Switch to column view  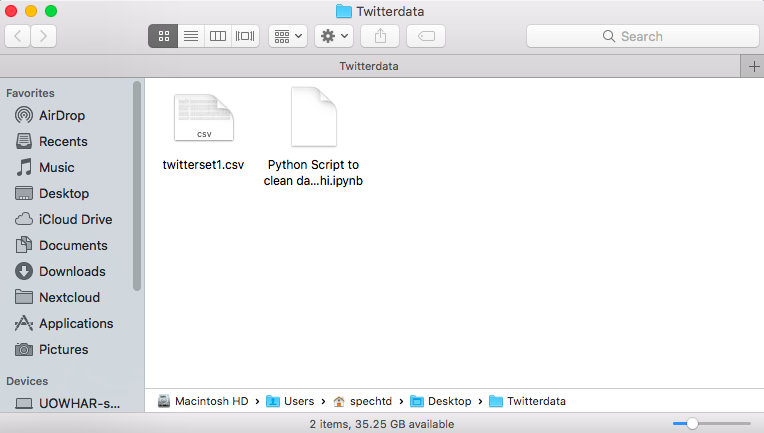tap(218, 36)
